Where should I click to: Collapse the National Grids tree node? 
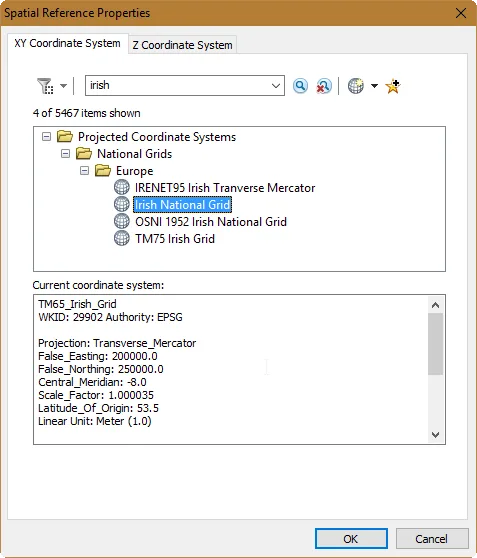(65, 154)
